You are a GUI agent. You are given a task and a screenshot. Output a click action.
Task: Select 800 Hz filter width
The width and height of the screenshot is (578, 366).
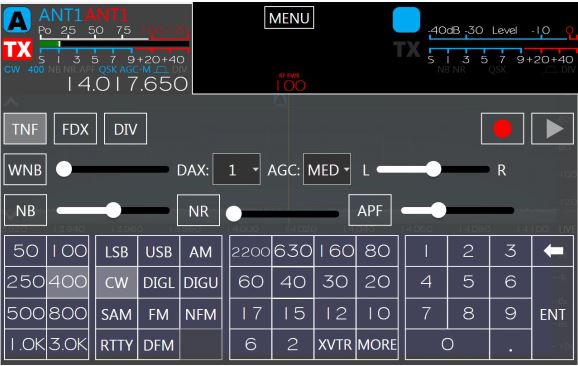click(x=68, y=314)
